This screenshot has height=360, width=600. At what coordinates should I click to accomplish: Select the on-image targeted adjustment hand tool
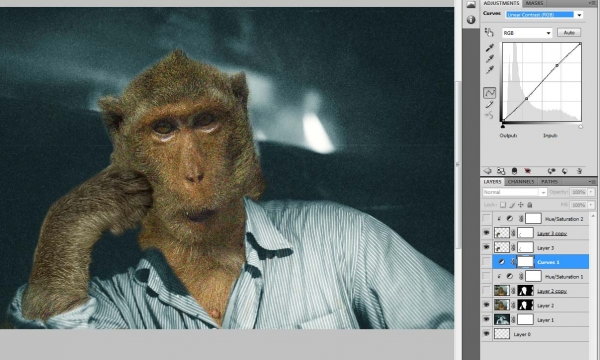[x=489, y=32]
